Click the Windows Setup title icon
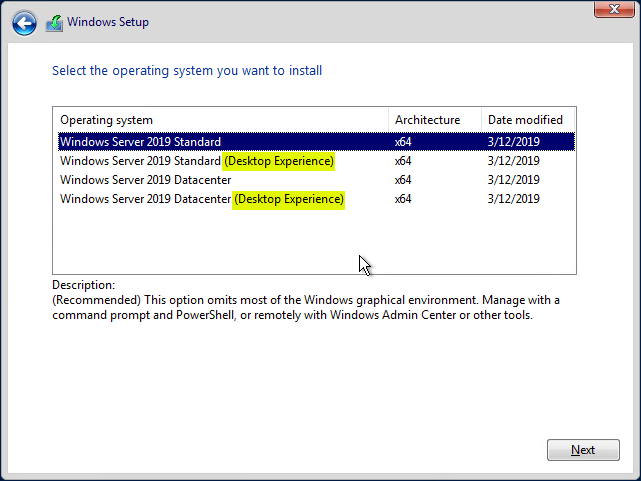The width and height of the screenshot is (641, 481). (54, 22)
